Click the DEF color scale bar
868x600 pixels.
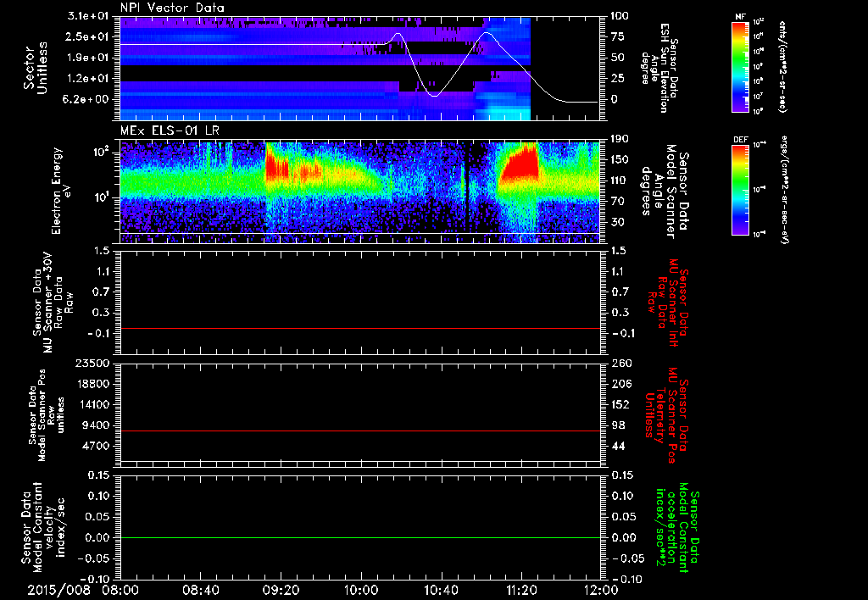point(740,190)
